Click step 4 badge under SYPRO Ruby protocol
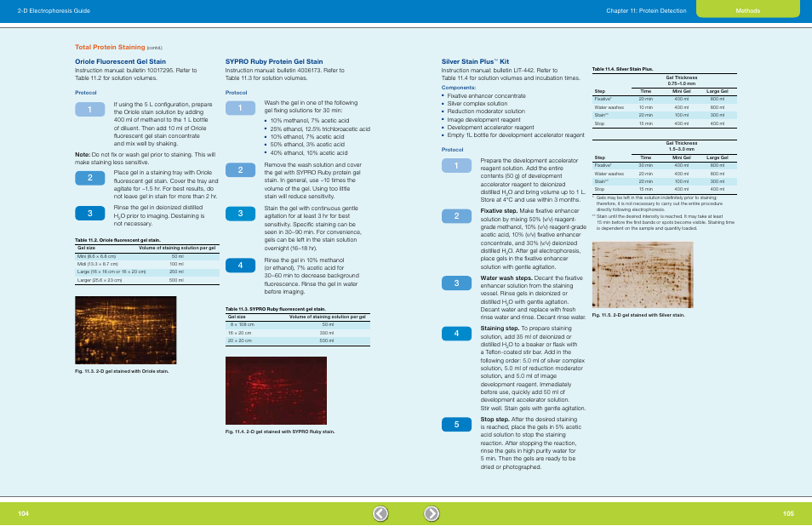Screen dimensions: 812x526 pyautogui.click(x=240, y=266)
